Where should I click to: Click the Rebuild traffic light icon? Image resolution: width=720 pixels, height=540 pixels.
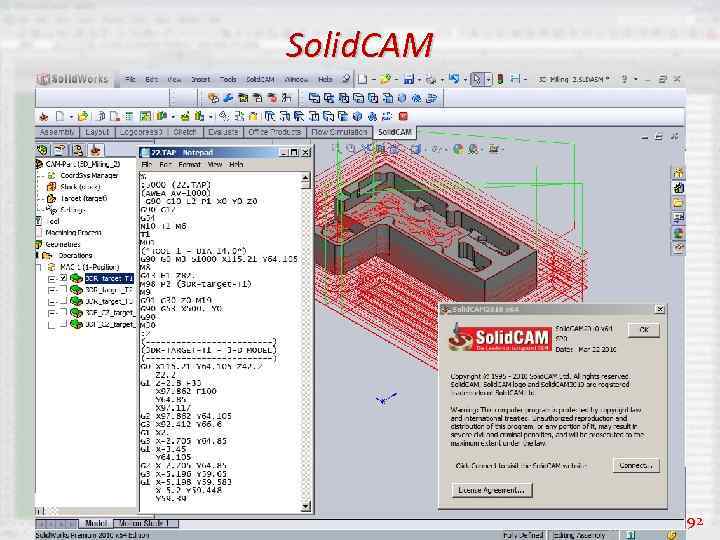point(501,79)
